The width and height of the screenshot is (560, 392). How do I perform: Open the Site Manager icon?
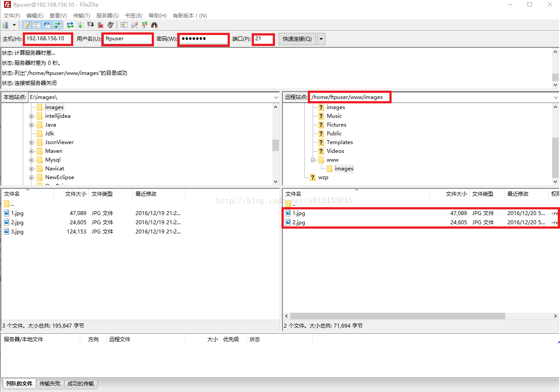[x=5, y=25]
